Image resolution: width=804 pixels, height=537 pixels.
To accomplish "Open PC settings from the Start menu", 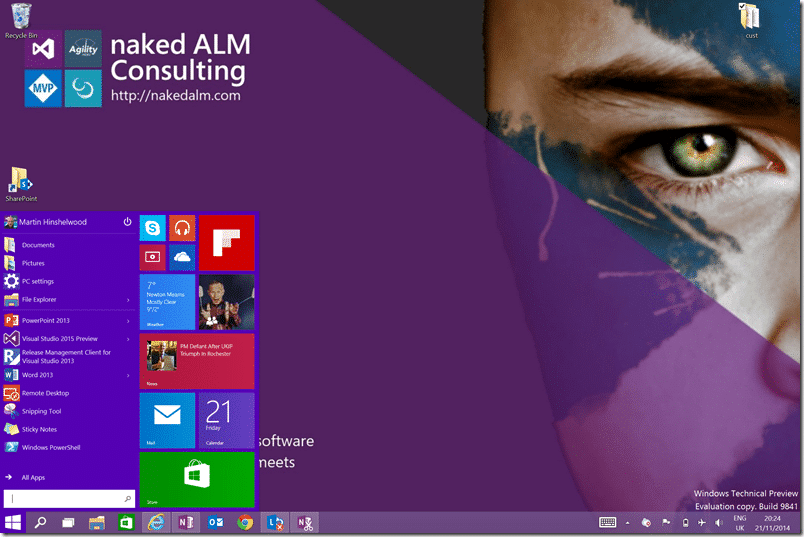I will 68,282.
